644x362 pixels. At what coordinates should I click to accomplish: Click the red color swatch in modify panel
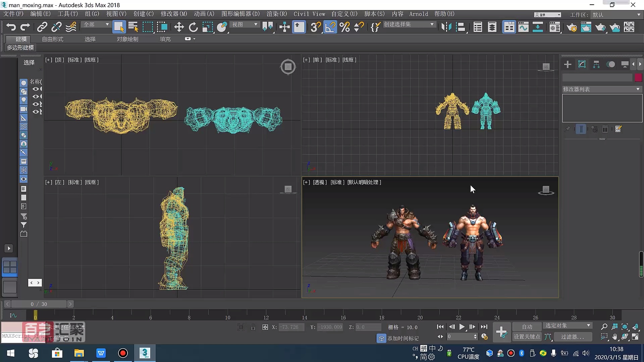[638, 77]
